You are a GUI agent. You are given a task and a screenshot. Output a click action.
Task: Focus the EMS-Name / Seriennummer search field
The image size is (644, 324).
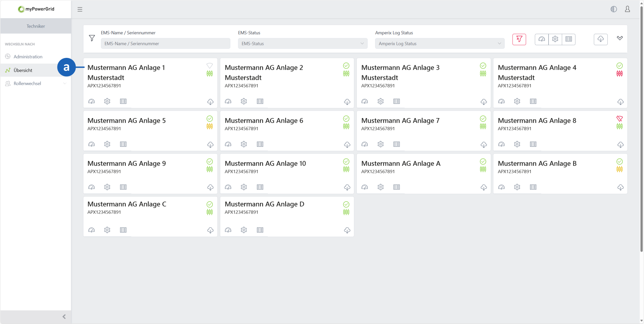point(165,43)
